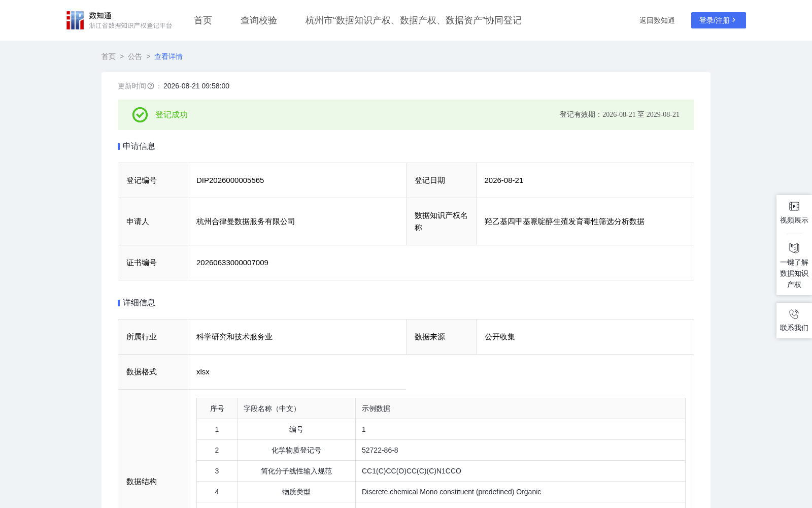
Task: Click the 序号 column header
Action: coord(217,408)
